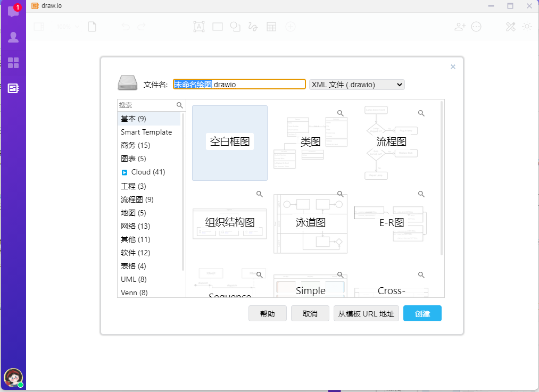Close the template dialog with the X
This screenshot has width=539, height=392.
[x=453, y=67]
